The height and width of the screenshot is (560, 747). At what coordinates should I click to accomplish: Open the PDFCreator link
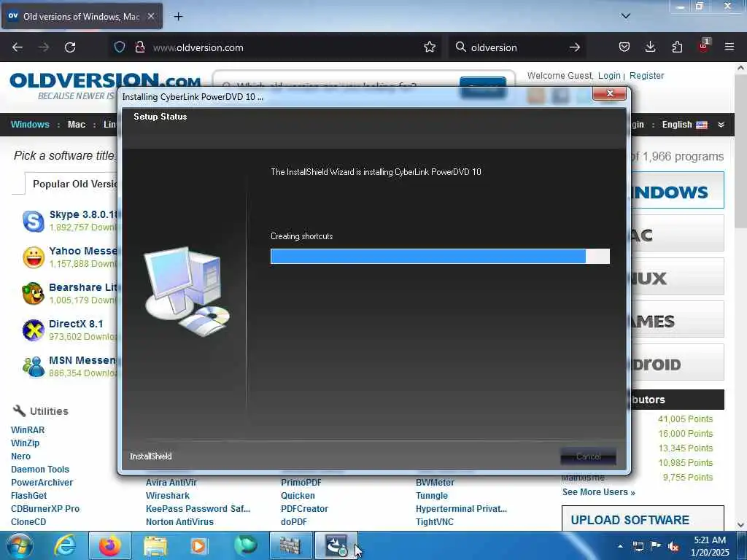[x=304, y=508]
